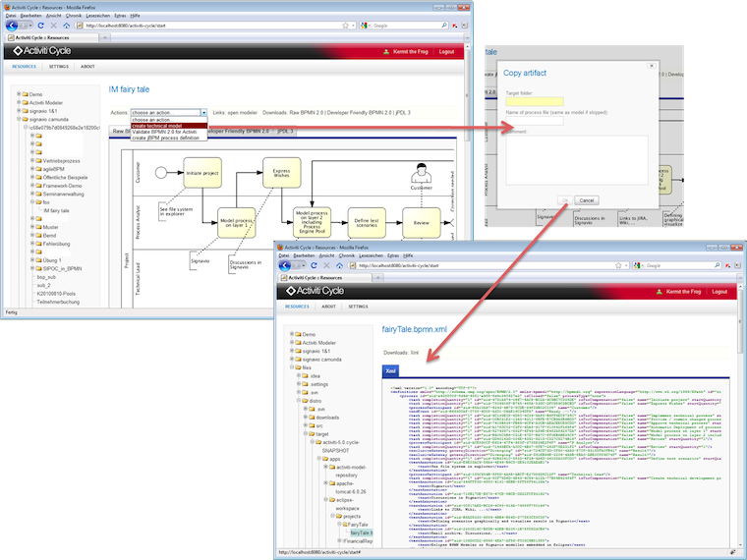Viewport: 747px width, 560px height.
Task: Collapse the distro folder in lower window tree
Action: click(299, 401)
